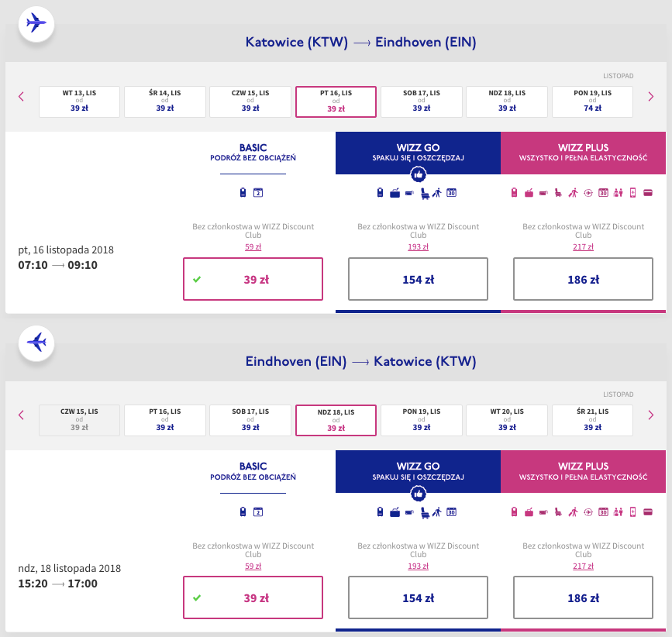The height and width of the screenshot is (637, 672).
Task: Choose the 39 zł BASIC fare for return flight
Action: pos(253,597)
